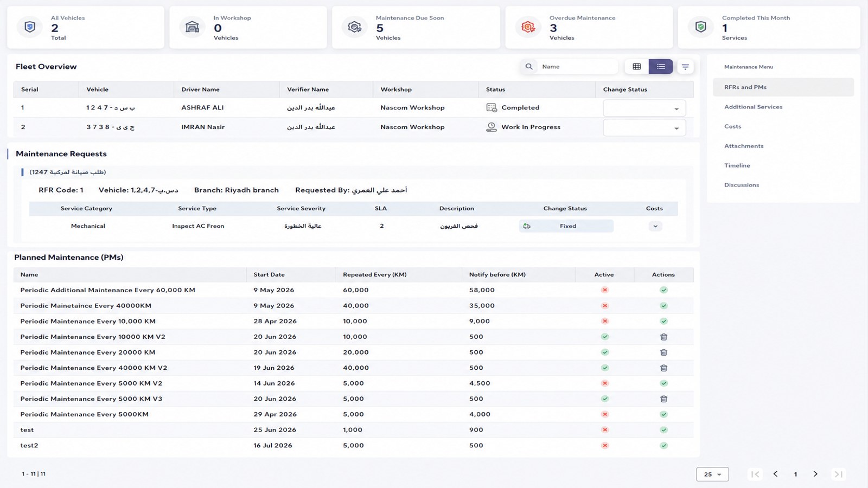
Task: Open Discussions menu item
Action: [x=742, y=185]
